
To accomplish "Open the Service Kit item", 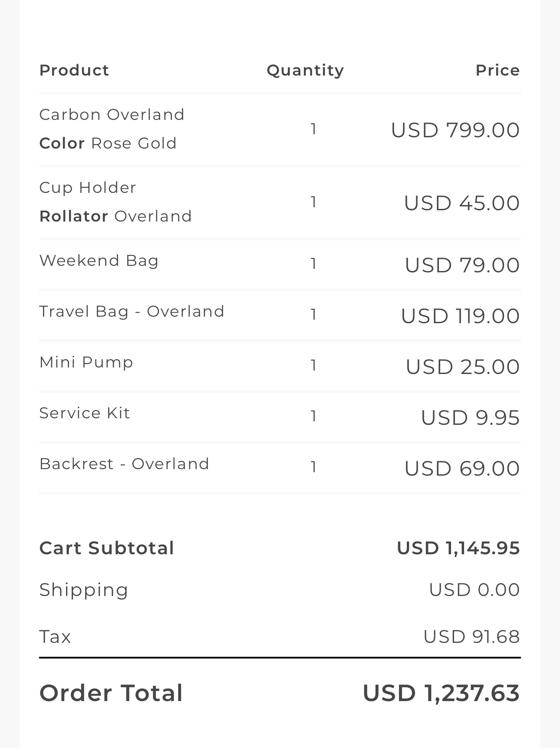I will click(85, 413).
